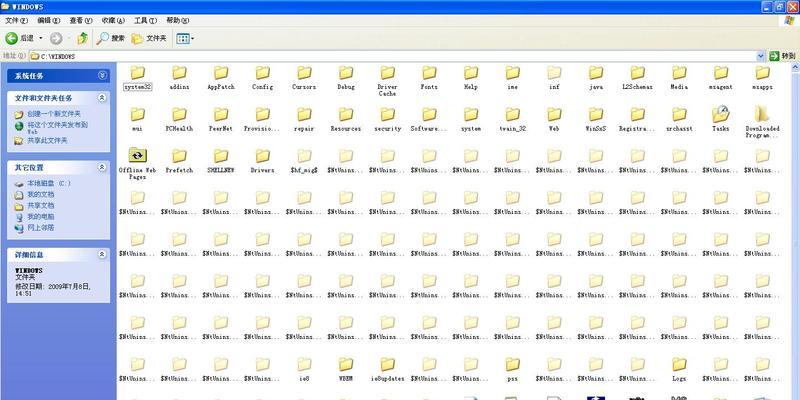
Task: Click 创建一个新文件夹 link
Action: pos(54,114)
